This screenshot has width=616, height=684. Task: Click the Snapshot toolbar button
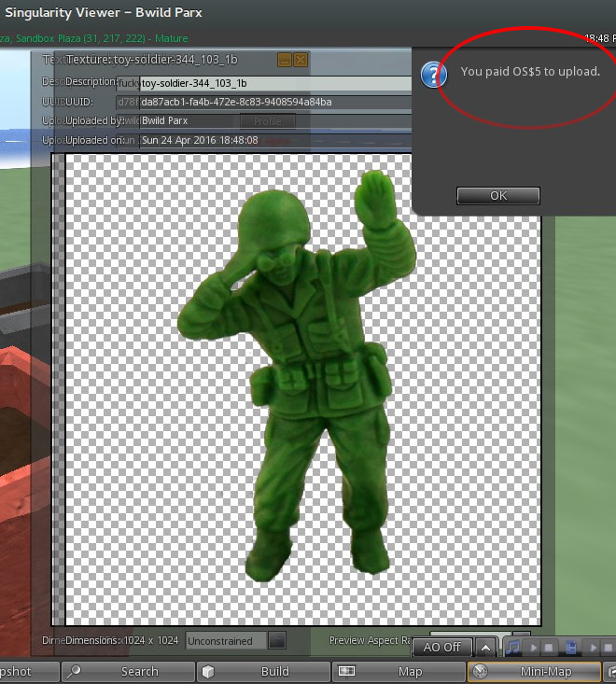pyautogui.click(x=29, y=672)
